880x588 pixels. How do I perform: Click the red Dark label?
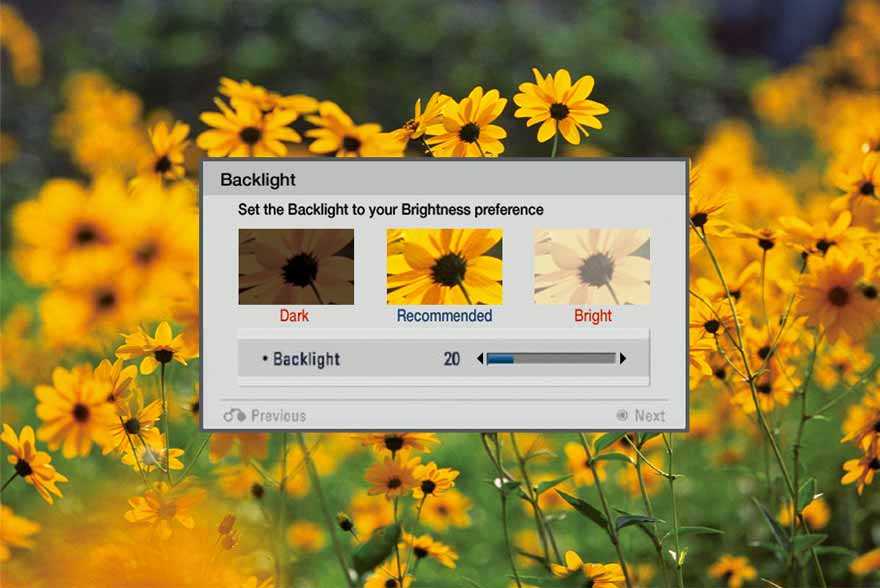coord(294,316)
